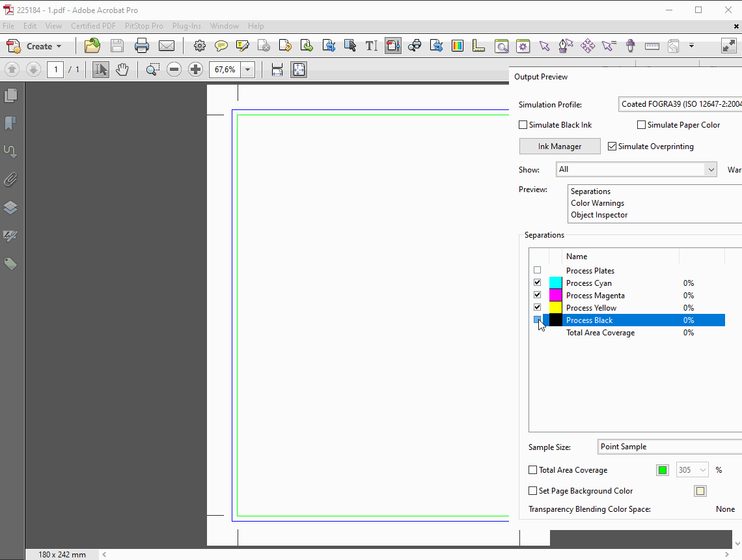The width and height of the screenshot is (742, 560).
Task: Select the Hand pan tool
Action: (122, 70)
